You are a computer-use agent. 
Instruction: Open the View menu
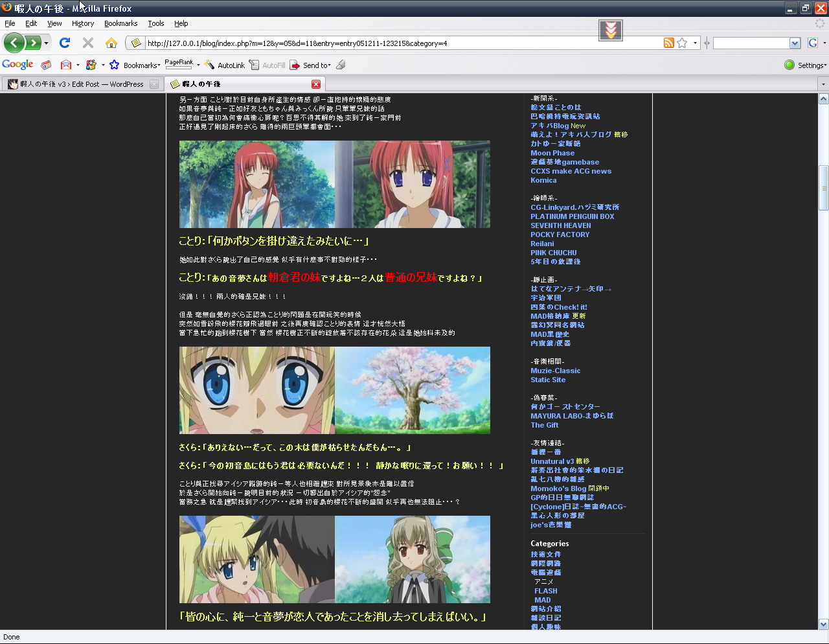pyautogui.click(x=54, y=23)
